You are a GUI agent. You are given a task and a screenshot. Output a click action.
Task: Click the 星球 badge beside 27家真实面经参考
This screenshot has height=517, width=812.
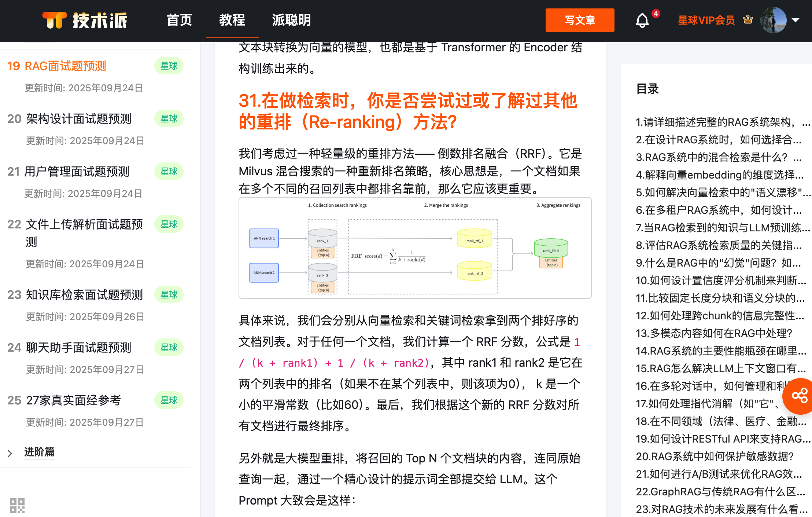pyautogui.click(x=169, y=400)
